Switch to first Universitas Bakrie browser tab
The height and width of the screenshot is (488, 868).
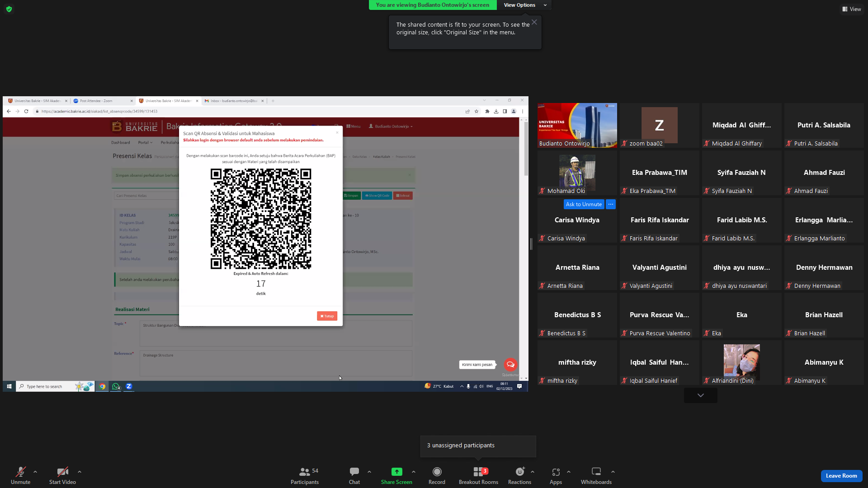[x=37, y=101]
